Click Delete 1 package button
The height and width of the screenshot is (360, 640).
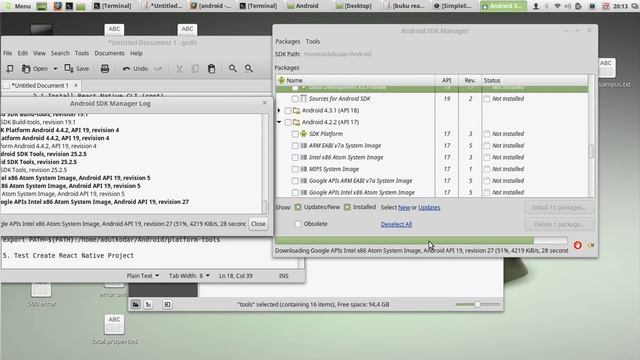[559, 224]
